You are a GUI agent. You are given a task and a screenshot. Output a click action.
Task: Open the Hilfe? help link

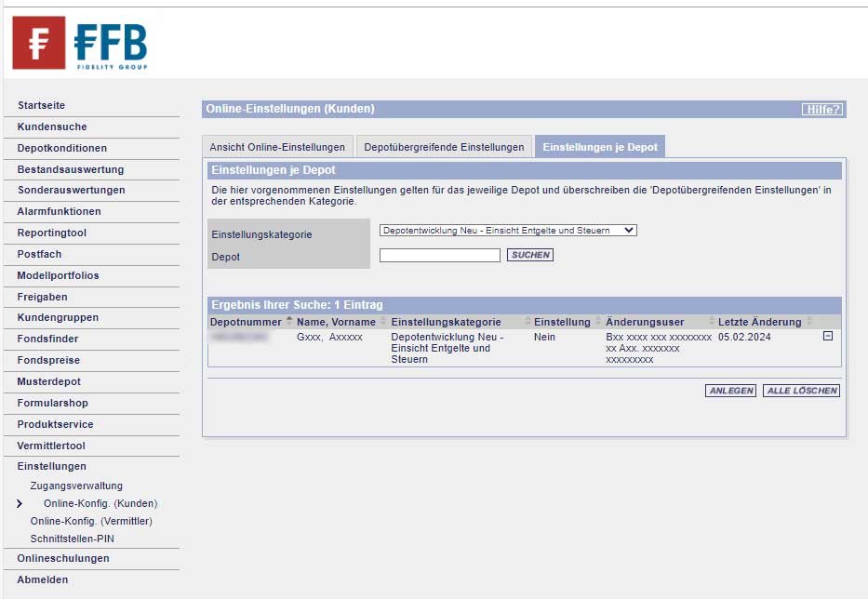point(822,110)
